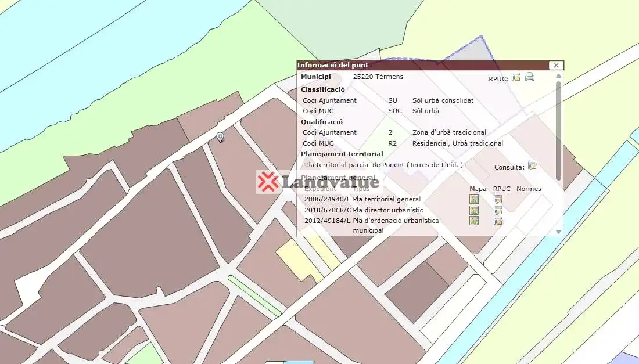The width and height of the screenshot is (639, 364).
Task: Click scrollbar down arrow in info panel
Action: point(558,232)
